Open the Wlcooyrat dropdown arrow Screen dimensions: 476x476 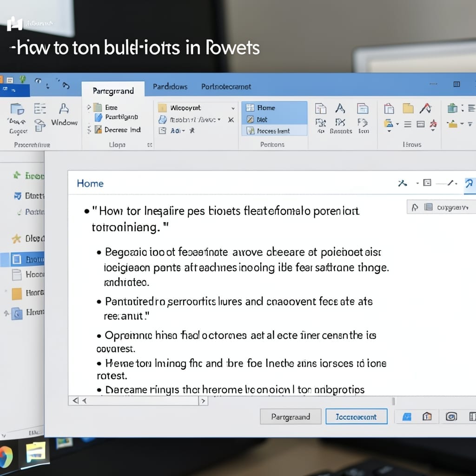click(x=233, y=108)
